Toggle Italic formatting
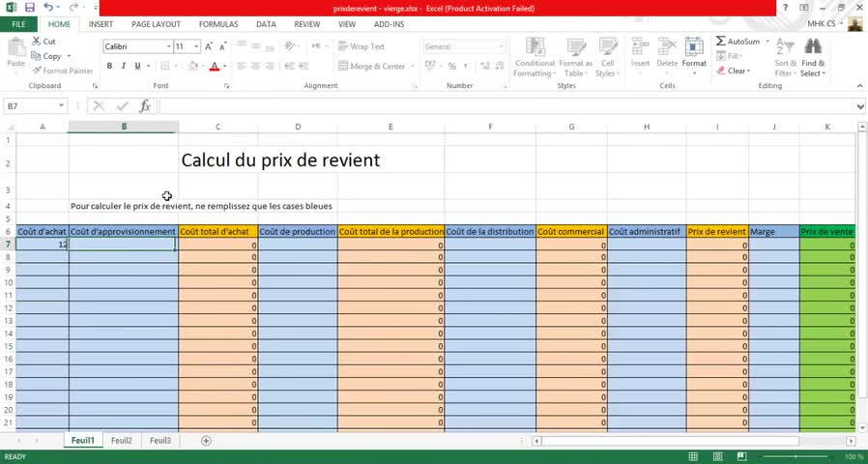The width and height of the screenshot is (868, 464). point(123,66)
